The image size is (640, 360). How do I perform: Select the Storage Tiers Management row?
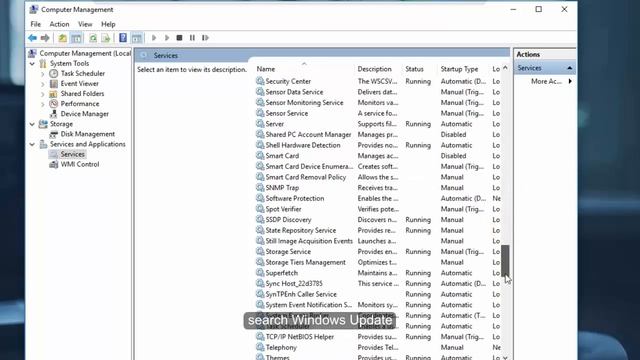(x=378, y=262)
